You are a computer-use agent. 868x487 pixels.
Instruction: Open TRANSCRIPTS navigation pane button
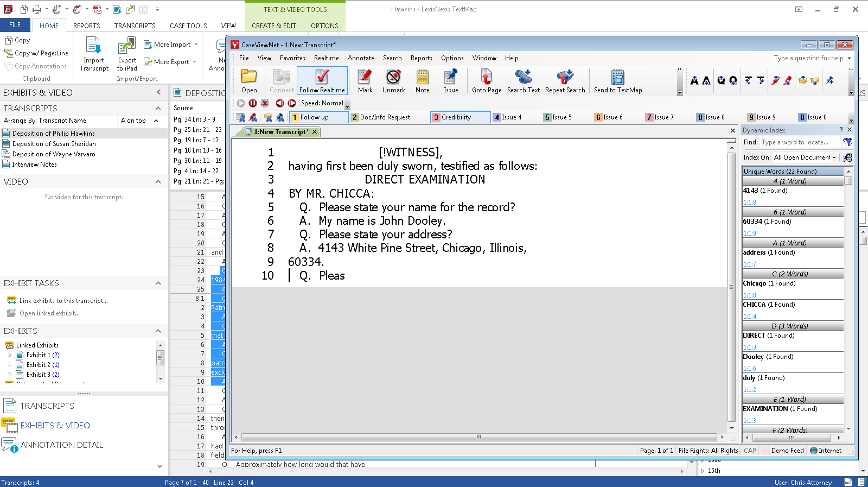38,406
